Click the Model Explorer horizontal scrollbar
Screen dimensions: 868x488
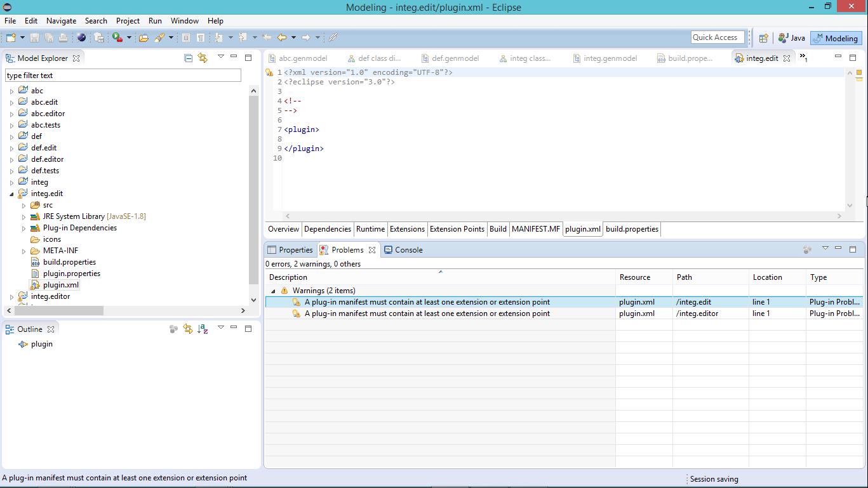pyautogui.click(x=58, y=310)
